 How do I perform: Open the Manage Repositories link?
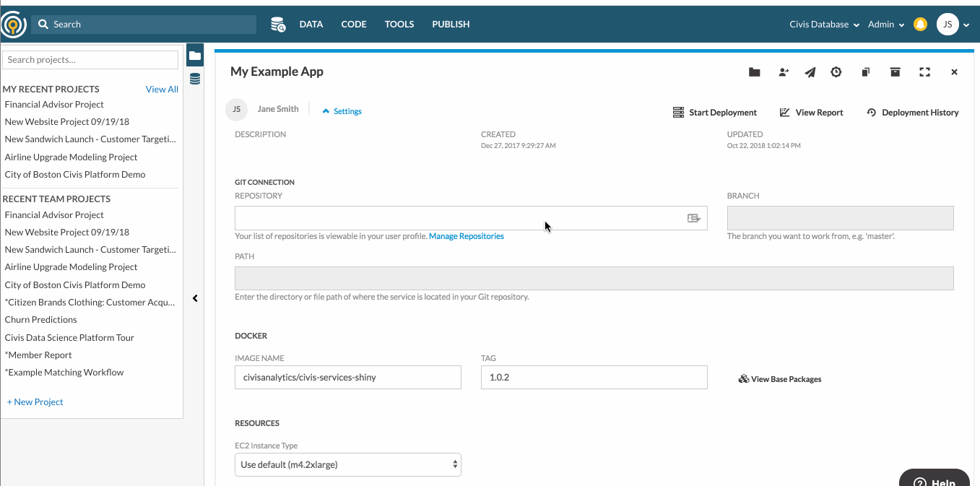point(466,236)
